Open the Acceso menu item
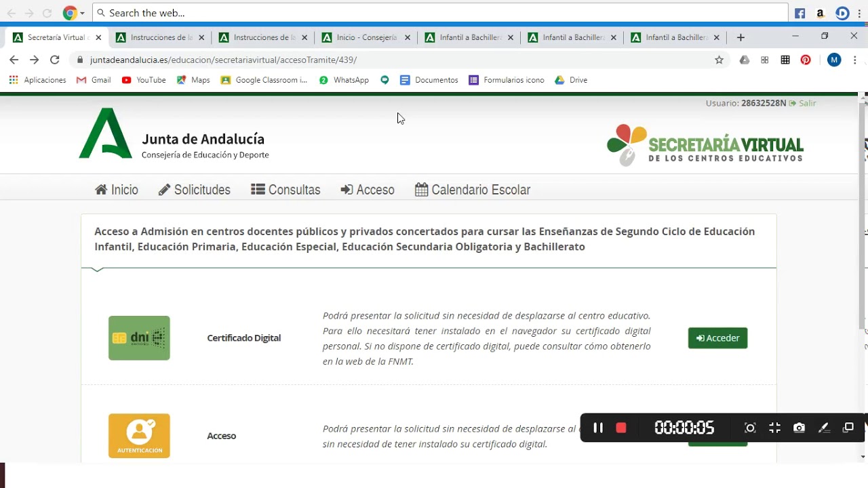The image size is (868, 488). (x=368, y=190)
